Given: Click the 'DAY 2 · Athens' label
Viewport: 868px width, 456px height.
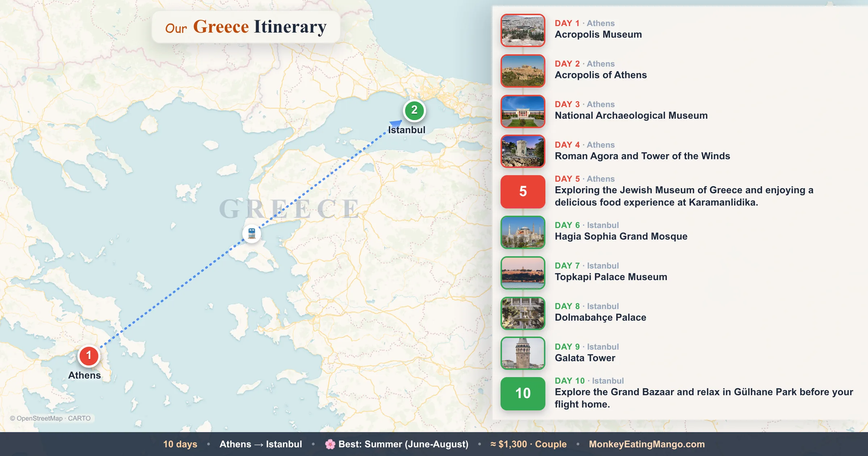Looking at the screenshot, I should (x=584, y=64).
